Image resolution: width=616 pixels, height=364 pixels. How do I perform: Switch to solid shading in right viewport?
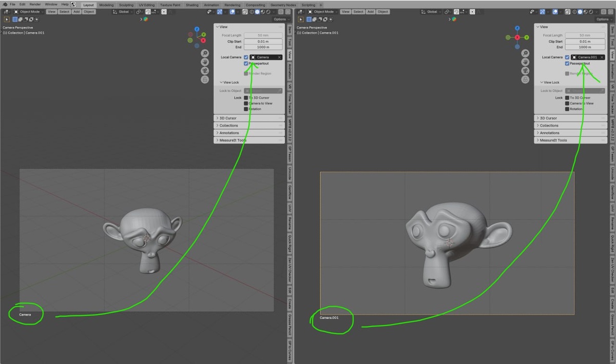pyautogui.click(x=580, y=11)
